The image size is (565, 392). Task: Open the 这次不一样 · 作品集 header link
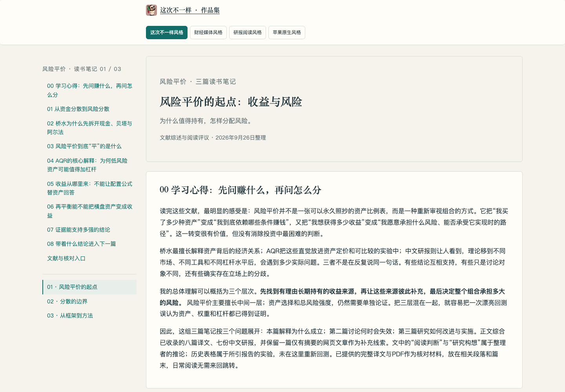(x=190, y=10)
